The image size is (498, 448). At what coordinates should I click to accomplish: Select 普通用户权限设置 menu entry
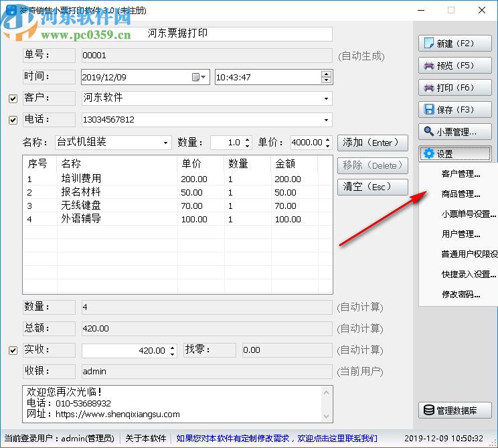(469, 254)
